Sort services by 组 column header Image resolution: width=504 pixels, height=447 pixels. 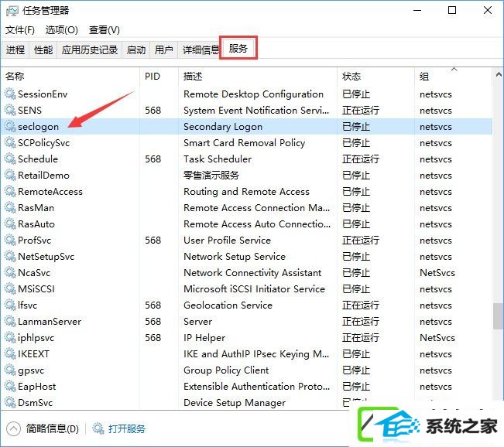[453, 77]
